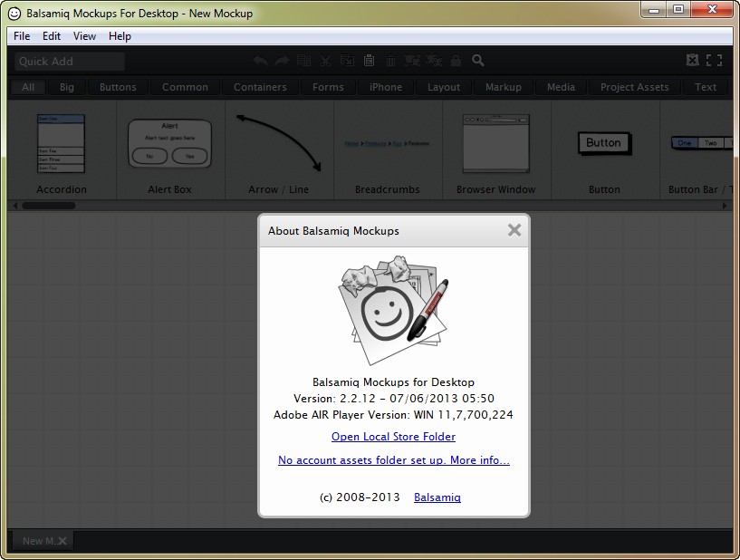This screenshot has width=740, height=560.
Task: Click the Group icon in toolbar
Action: pyautogui.click(x=412, y=61)
